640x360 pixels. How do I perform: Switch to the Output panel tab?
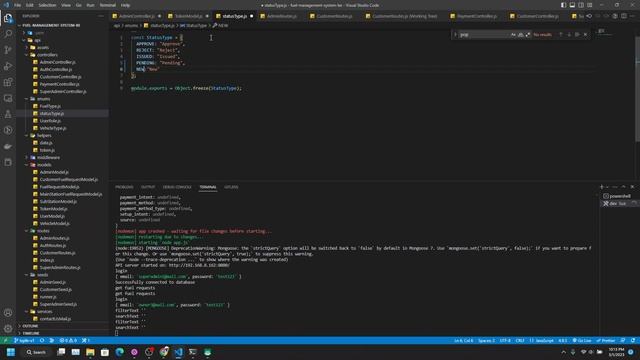coord(148,187)
